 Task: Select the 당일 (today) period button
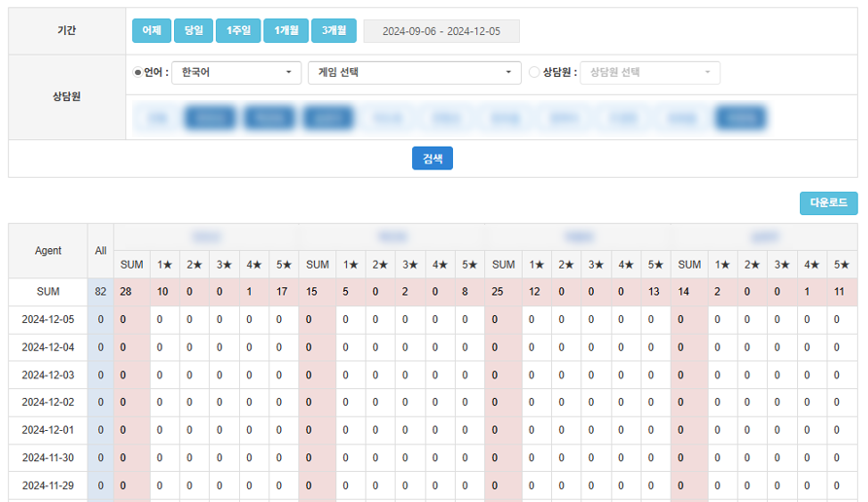pyautogui.click(x=193, y=31)
